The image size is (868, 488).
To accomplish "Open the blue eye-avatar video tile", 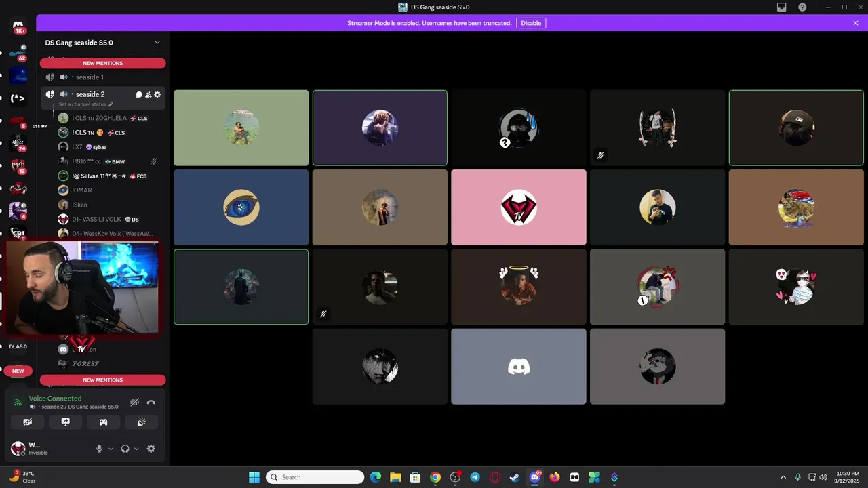I will 241,207.
